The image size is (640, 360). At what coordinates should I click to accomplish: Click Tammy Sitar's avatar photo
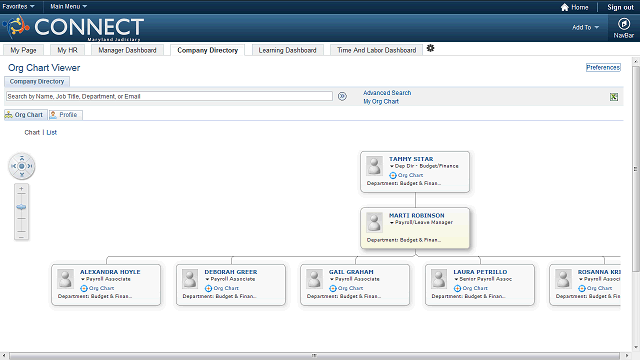374,166
